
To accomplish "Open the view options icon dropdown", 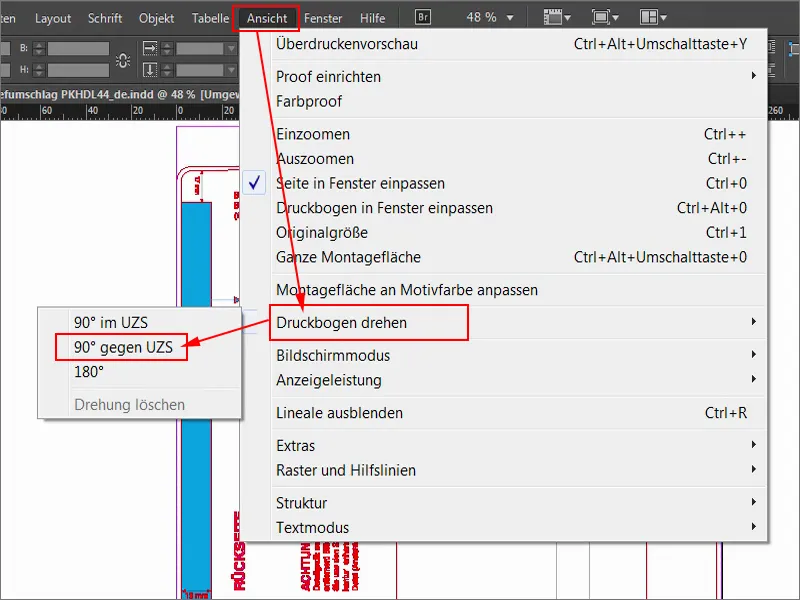I will pos(557,17).
